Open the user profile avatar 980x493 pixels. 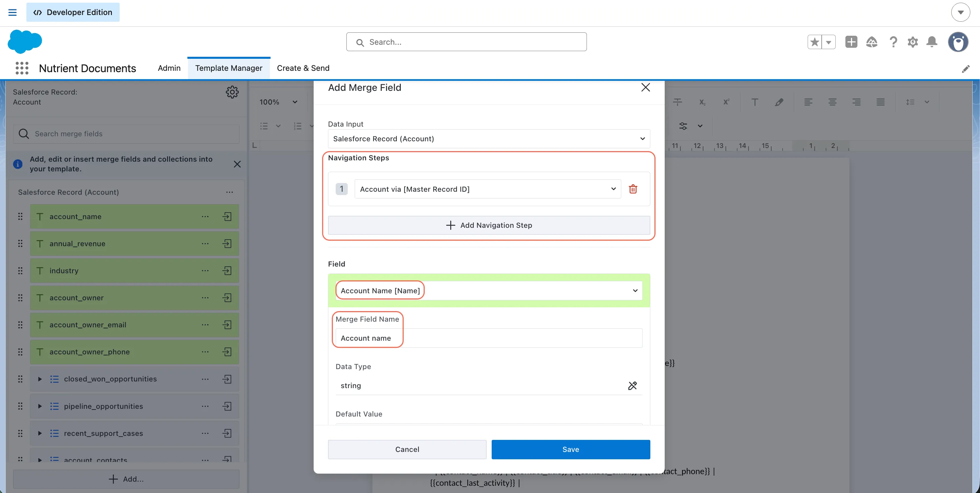[958, 42]
